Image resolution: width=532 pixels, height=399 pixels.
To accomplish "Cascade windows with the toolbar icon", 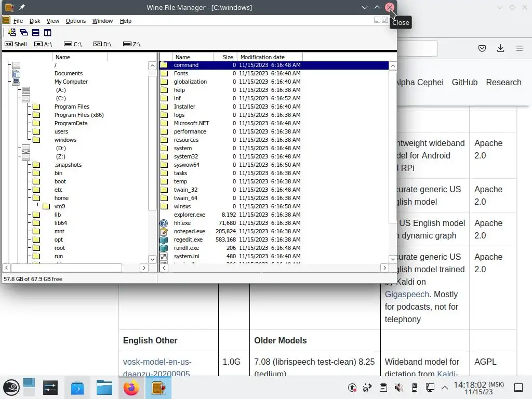I will pos(24,33).
